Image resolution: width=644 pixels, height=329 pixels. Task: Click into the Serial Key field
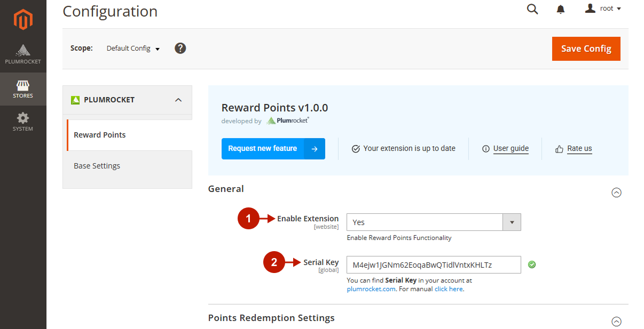coord(433,265)
